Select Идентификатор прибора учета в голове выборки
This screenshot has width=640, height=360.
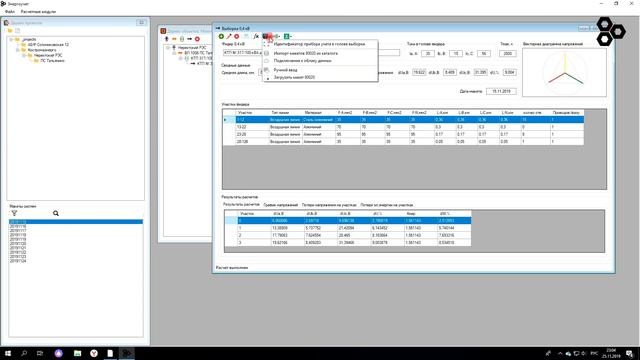(x=320, y=44)
